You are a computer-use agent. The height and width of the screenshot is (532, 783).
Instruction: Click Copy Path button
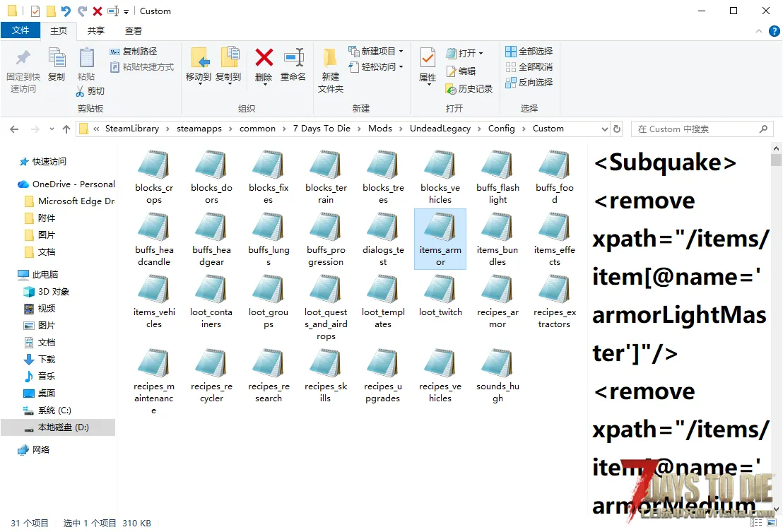[134, 52]
